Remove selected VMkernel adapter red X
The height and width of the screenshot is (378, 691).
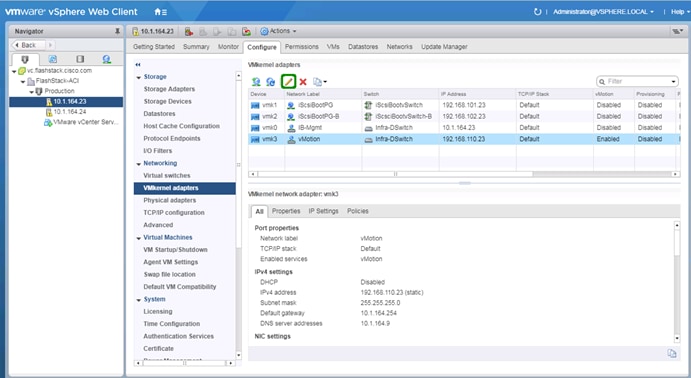click(x=303, y=82)
